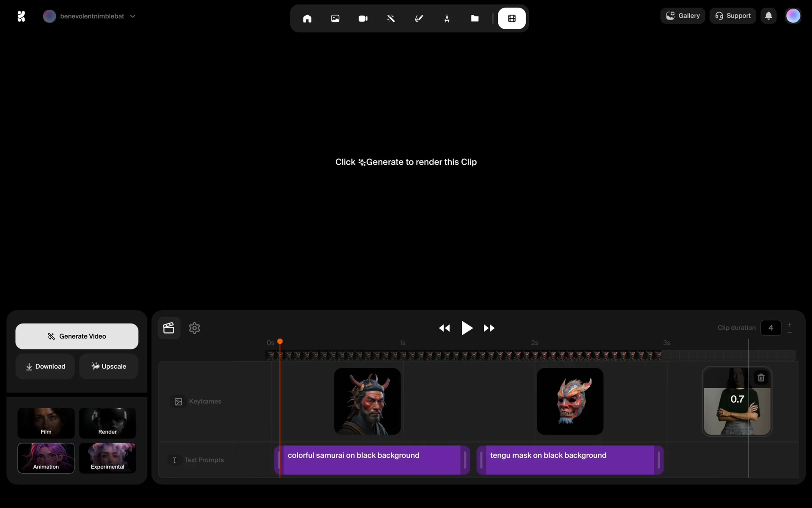Image resolution: width=812 pixels, height=508 pixels.
Task: Open the image generation tool icon
Action: [335, 19]
